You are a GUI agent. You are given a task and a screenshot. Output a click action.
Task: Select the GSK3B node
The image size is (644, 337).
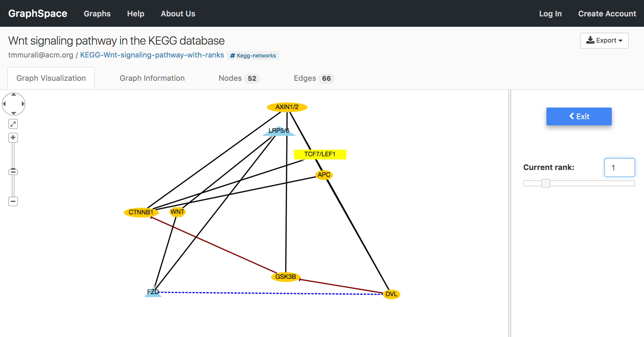pyautogui.click(x=286, y=277)
